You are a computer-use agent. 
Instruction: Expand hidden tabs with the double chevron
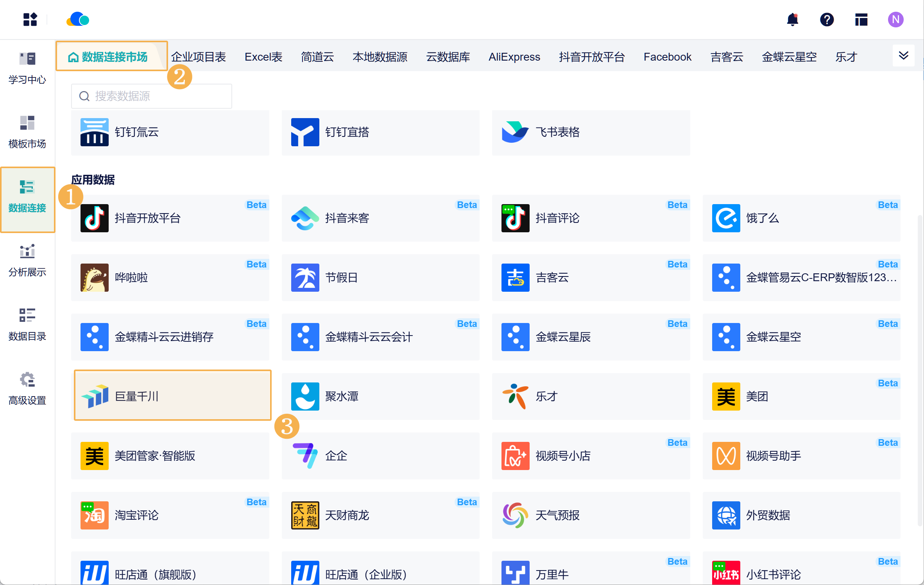click(903, 56)
